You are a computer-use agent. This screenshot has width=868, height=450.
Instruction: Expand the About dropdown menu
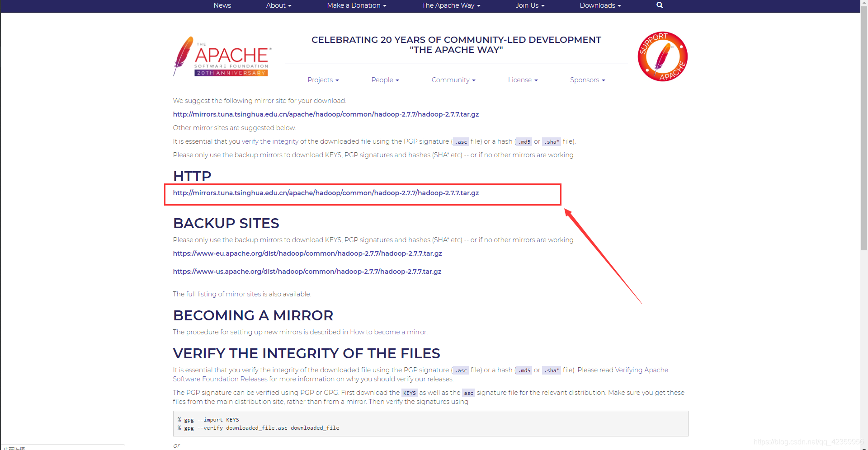point(278,5)
